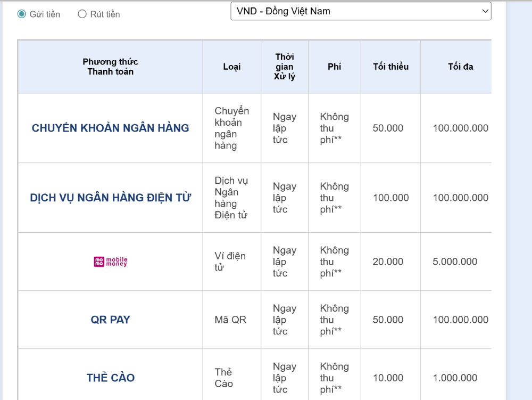Click the Phương thức Thanh toán column header

(111, 67)
